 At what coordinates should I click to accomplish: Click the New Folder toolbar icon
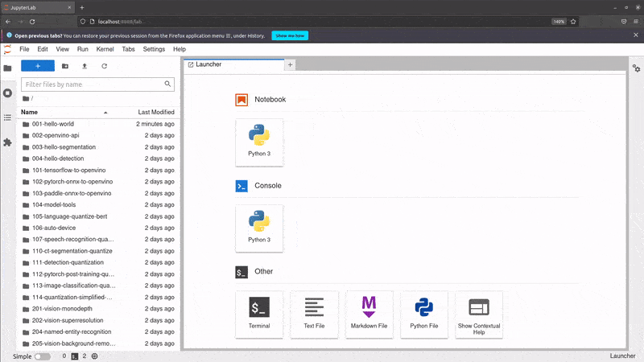pyautogui.click(x=65, y=66)
